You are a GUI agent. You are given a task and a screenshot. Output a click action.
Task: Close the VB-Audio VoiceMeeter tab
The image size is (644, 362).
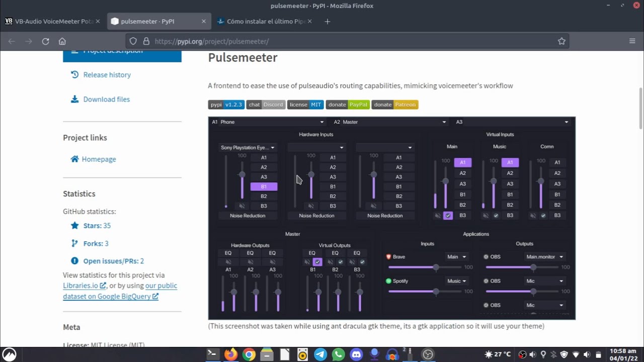pyautogui.click(x=98, y=22)
